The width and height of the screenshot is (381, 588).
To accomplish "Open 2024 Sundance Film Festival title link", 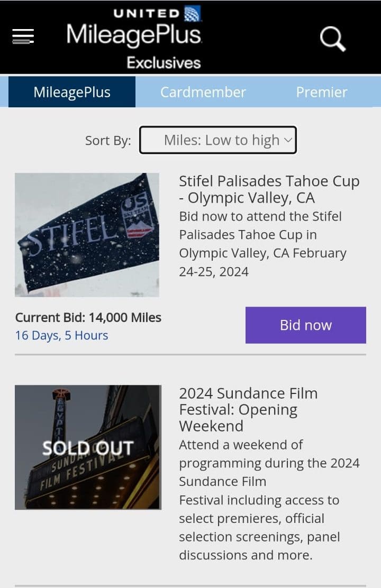I will tap(248, 409).
